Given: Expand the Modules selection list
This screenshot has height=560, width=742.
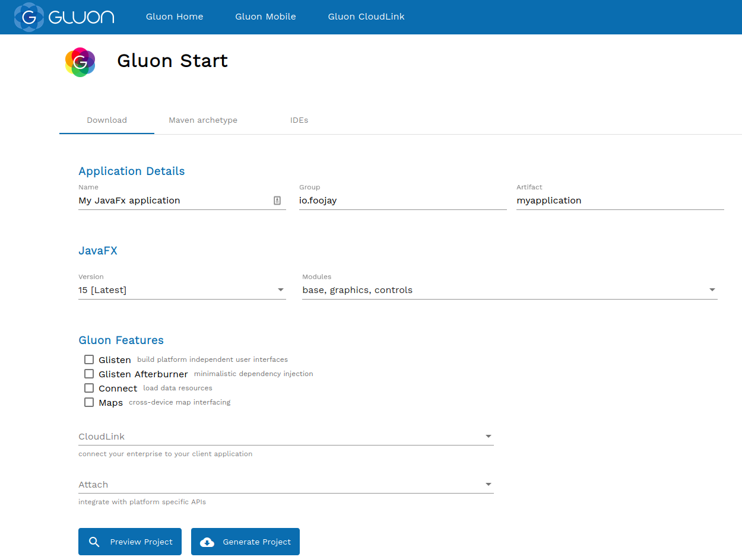Looking at the screenshot, I should pyautogui.click(x=712, y=289).
